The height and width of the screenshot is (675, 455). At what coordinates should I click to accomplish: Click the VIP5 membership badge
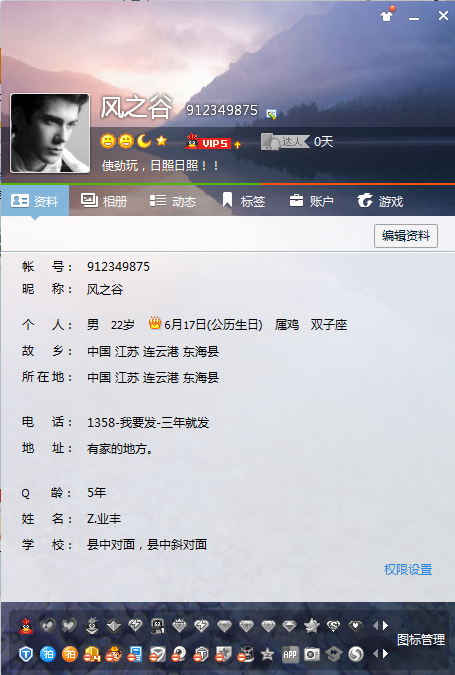[x=213, y=142]
